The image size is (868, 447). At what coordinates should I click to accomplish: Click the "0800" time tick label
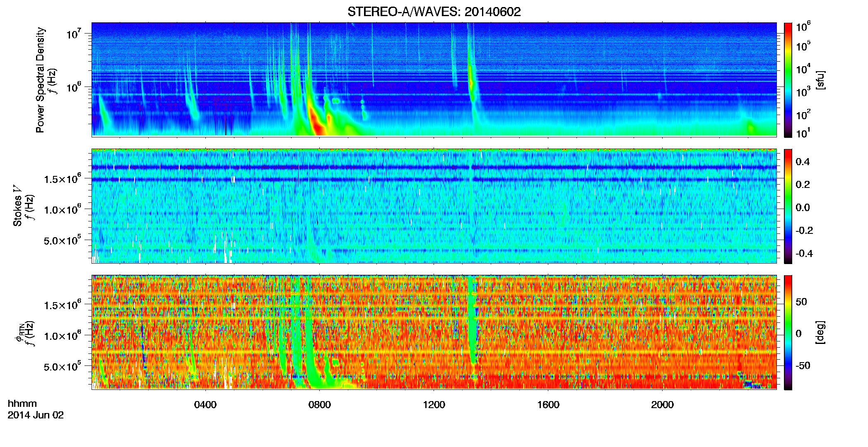click(x=320, y=404)
